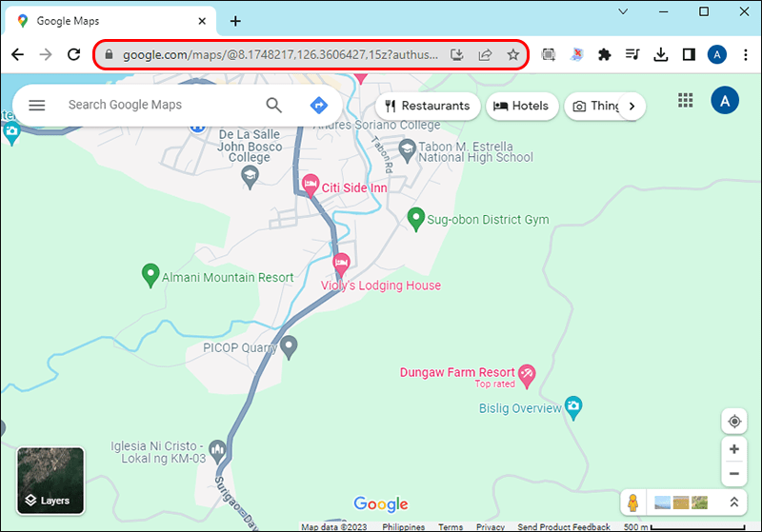Click the Philippines footer link
Image resolution: width=762 pixels, height=532 pixels.
point(403,526)
